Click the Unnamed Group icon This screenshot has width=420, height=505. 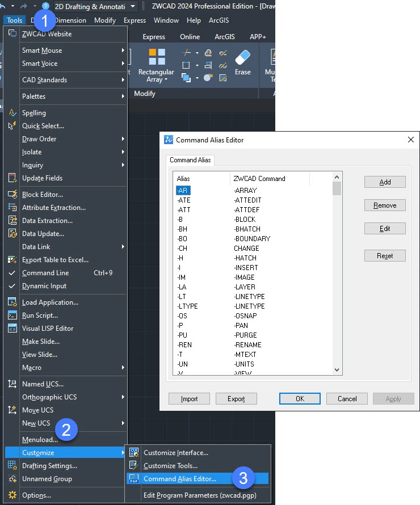(x=12, y=479)
